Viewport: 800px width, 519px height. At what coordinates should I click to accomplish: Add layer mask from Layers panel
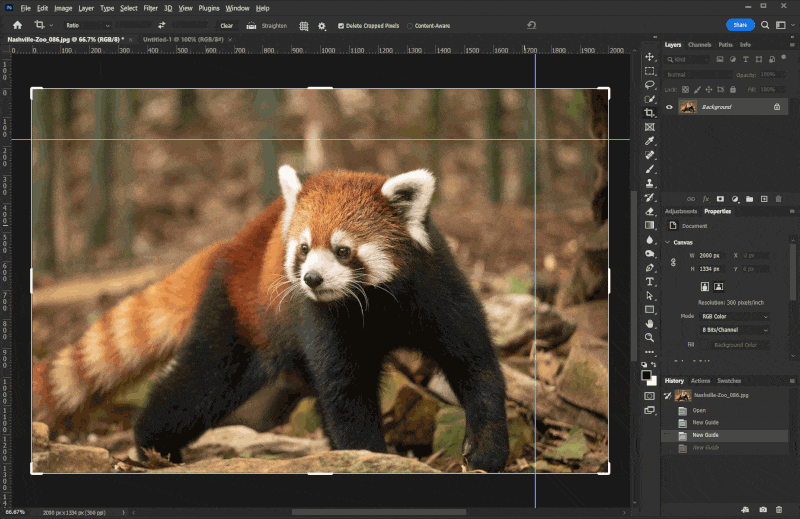pos(720,199)
